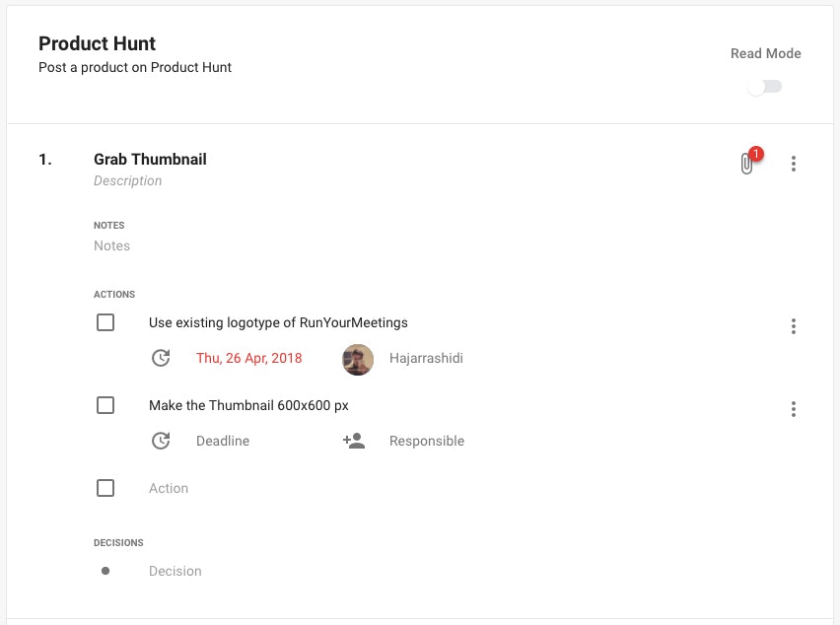The image size is (840, 625).
Task: Toggle the Read Mode switch
Action: (764, 86)
